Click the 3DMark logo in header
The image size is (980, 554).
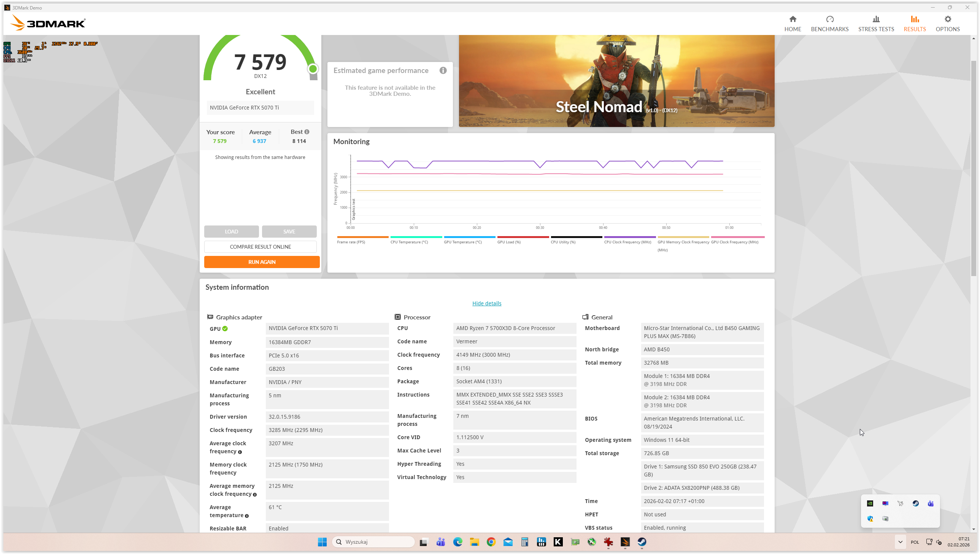point(48,23)
